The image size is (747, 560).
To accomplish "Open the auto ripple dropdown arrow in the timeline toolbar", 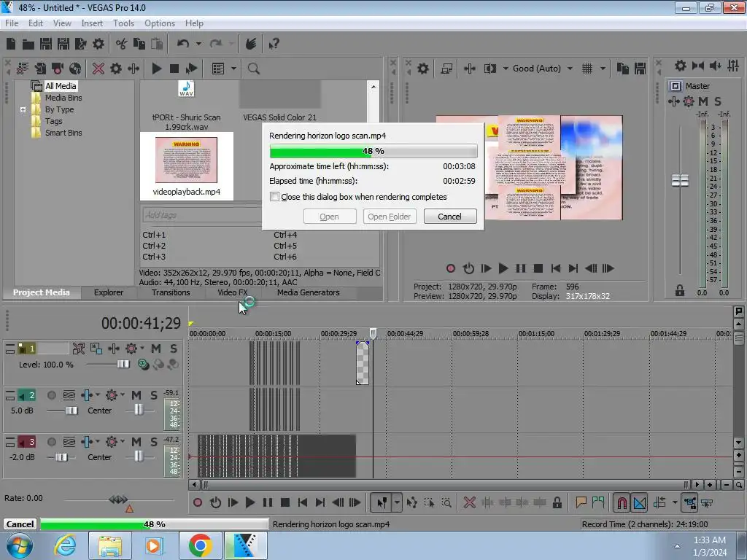I will click(675, 502).
